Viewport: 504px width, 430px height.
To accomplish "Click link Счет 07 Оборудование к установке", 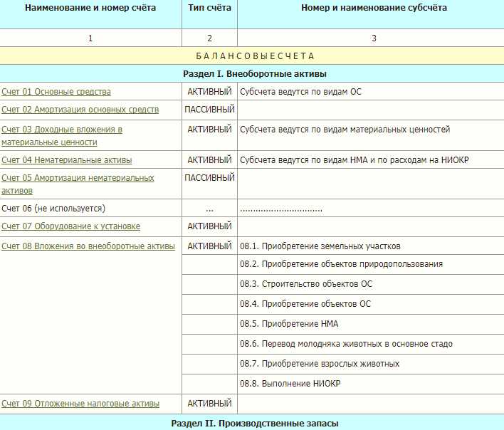I will (70, 226).
